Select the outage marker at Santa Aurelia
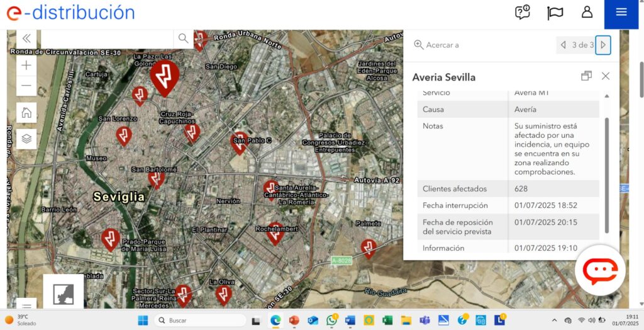This screenshot has height=330, width=644. 271,190
